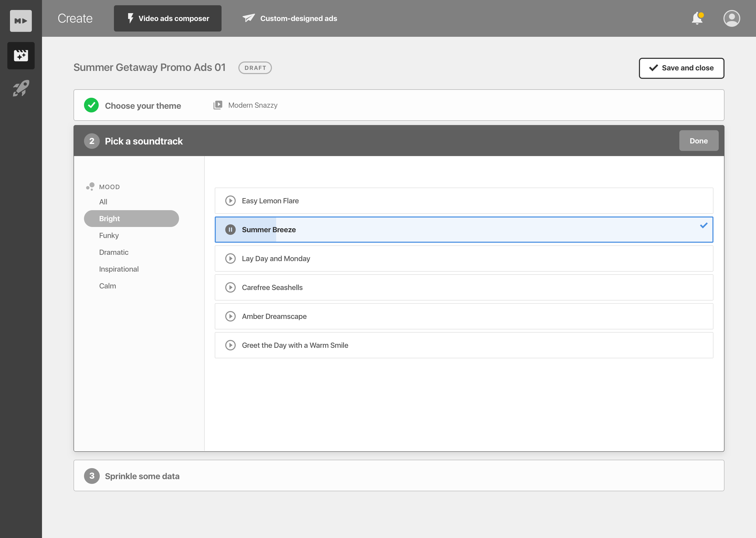Click the MP logo icon

click(x=21, y=21)
